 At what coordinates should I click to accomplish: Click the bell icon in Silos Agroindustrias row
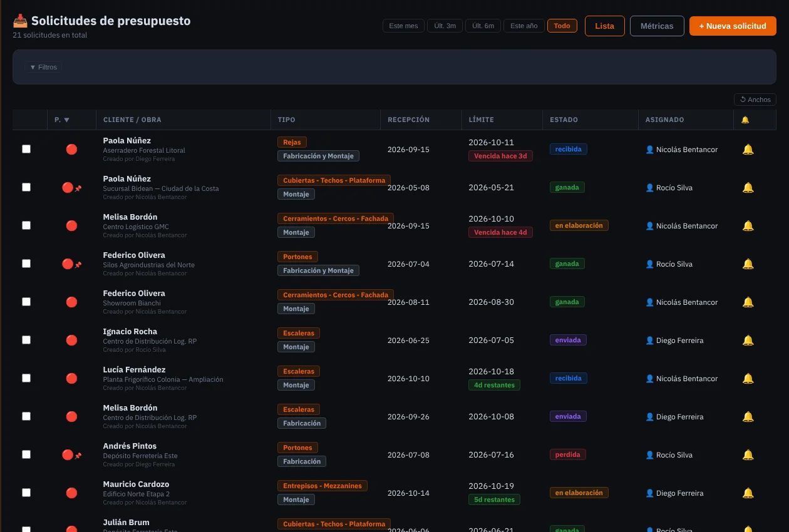[x=748, y=264]
